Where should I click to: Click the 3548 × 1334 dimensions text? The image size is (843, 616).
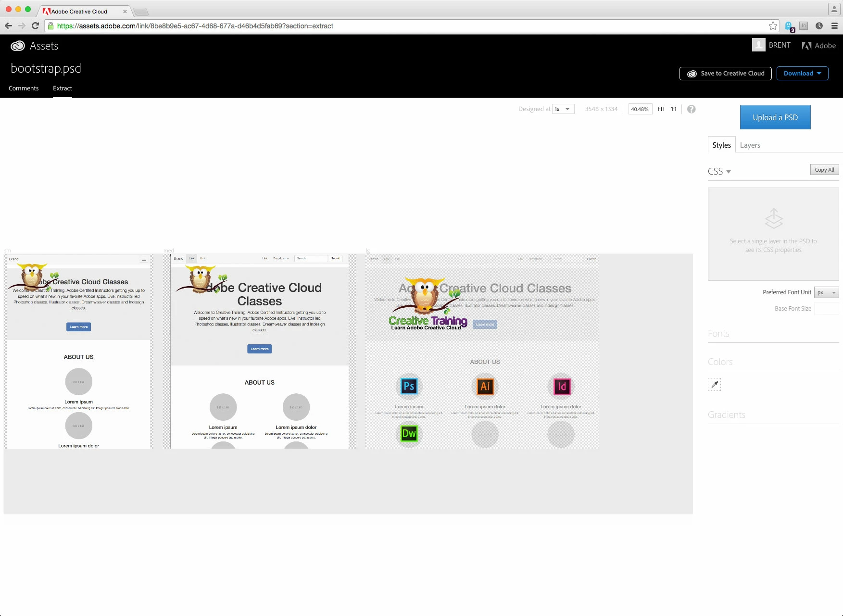(x=601, y=109)
